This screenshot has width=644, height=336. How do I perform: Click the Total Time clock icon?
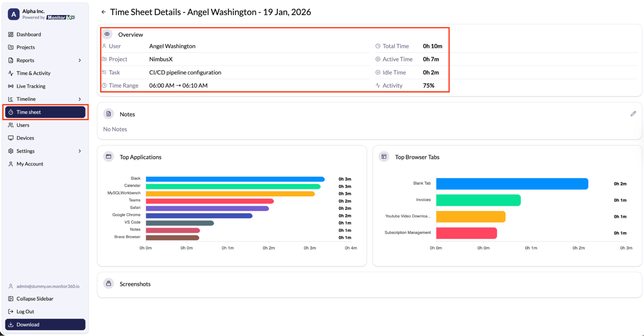(378, 46)
